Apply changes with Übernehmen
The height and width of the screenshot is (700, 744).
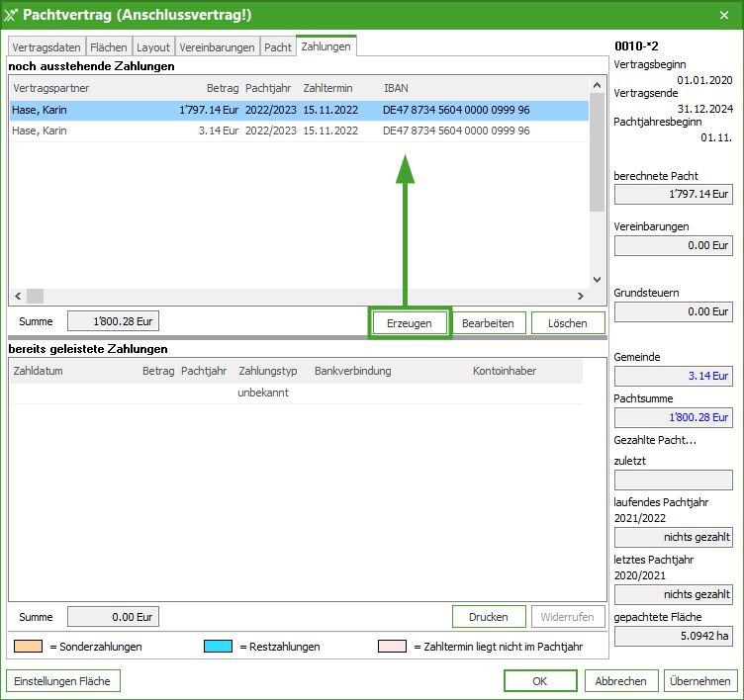point(700,681)
